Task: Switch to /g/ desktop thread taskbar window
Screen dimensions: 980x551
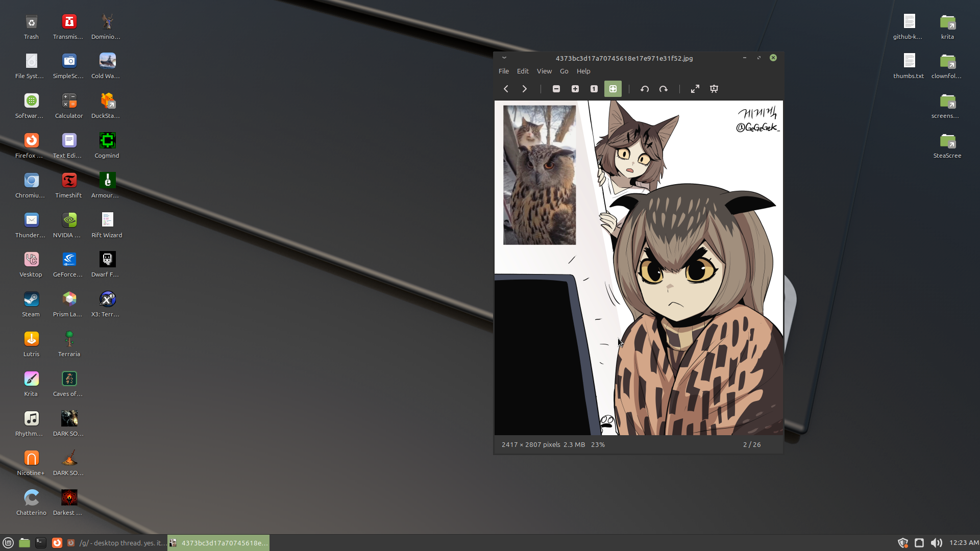Action: [117, 543]
